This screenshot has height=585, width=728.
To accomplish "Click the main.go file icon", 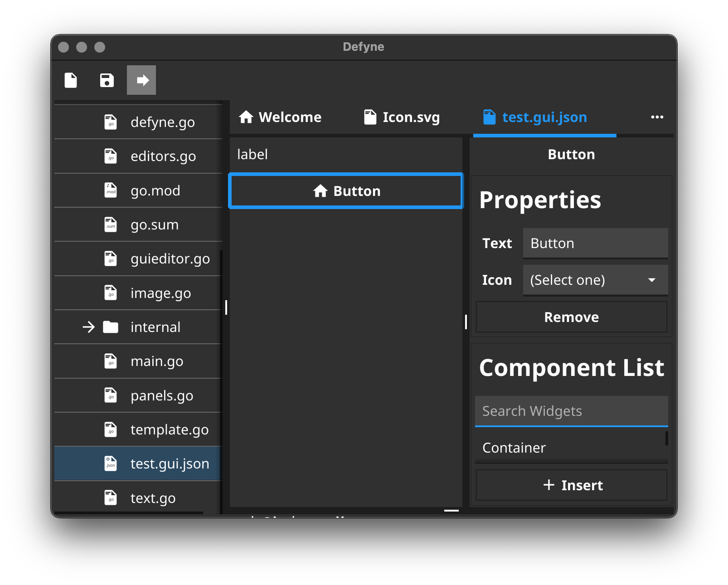I will [111, 361].
